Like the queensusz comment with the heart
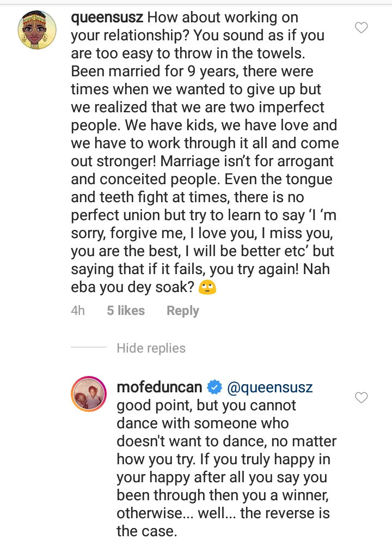Image resolution: width=392 pixels, height=546 pixels. point(362,27)
